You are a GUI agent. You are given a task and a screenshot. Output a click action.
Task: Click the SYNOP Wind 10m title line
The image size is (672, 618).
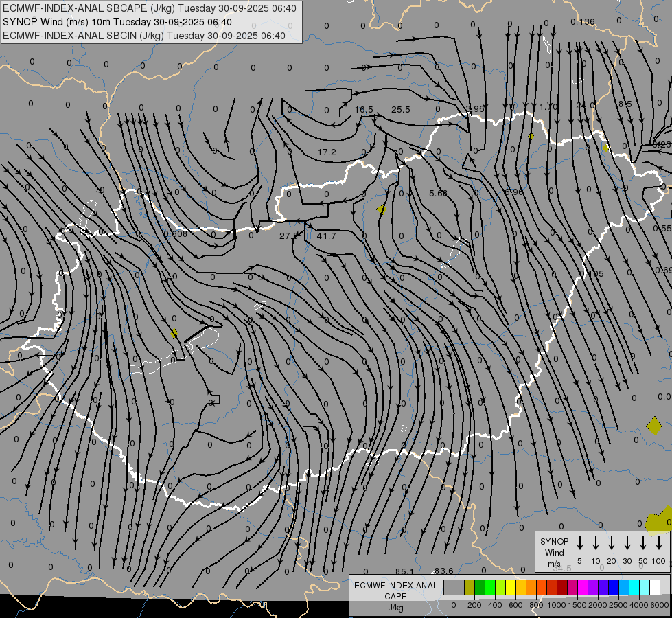[117, 22]
